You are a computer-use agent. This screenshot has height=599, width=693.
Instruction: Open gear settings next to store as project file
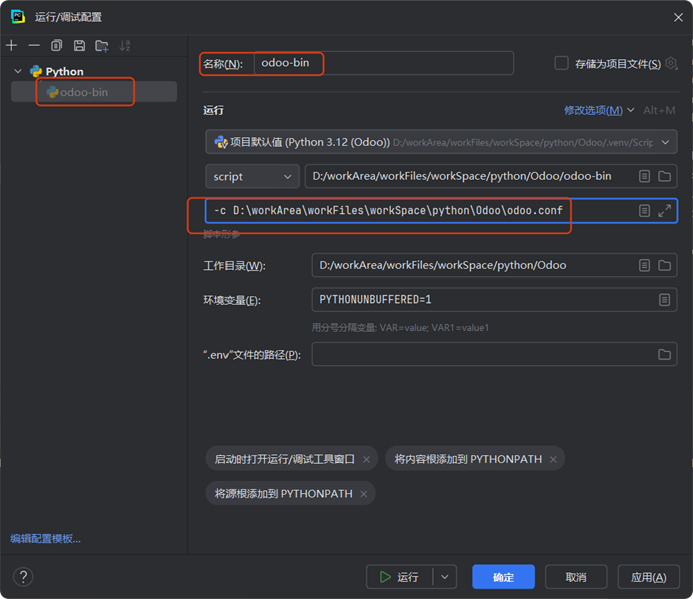pos(671,63)
